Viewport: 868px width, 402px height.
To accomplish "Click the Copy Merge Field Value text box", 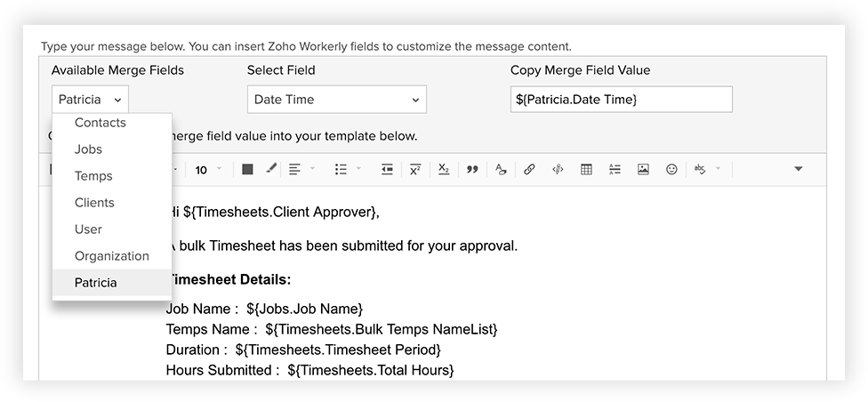I will [621, 99].
